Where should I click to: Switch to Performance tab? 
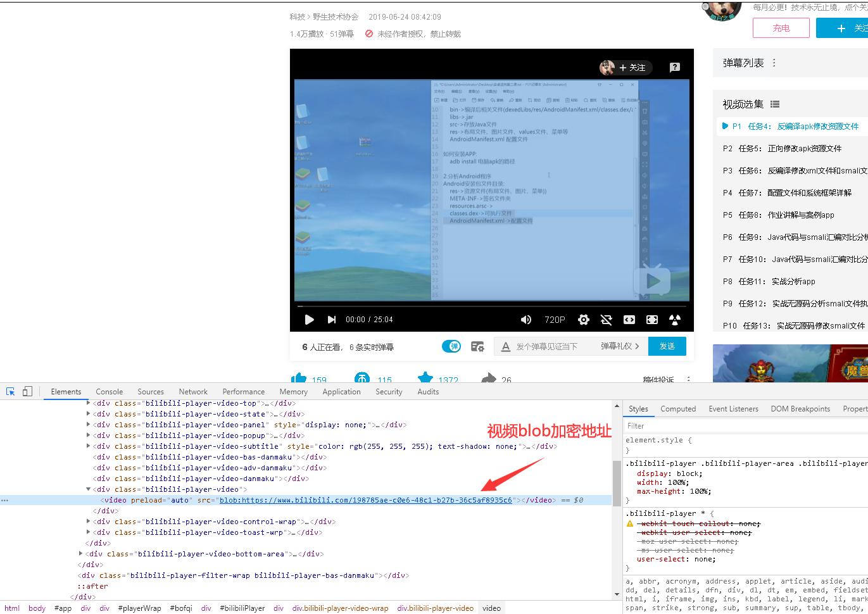pos(244,392)
